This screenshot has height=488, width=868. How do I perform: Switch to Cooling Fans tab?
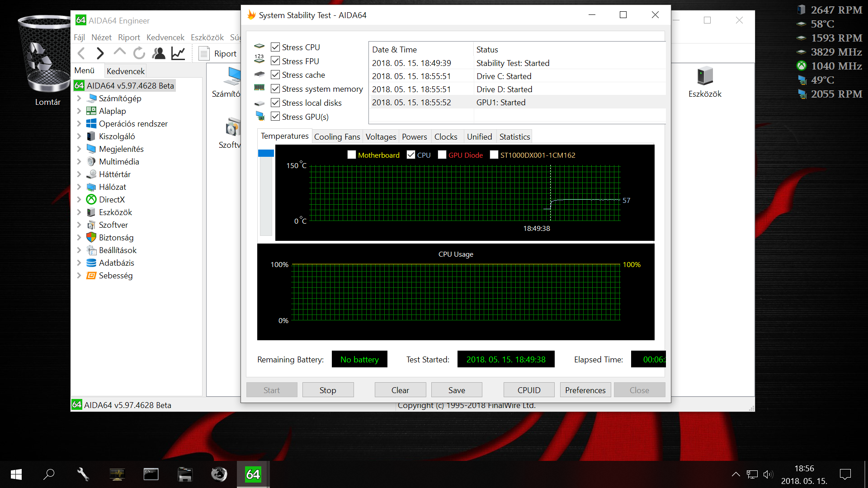pyautogui.click(x=337, y=136)
